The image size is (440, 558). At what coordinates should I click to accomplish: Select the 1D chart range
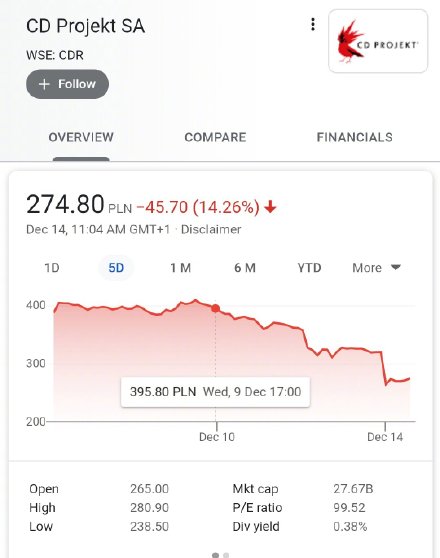(x=52, y=268)
